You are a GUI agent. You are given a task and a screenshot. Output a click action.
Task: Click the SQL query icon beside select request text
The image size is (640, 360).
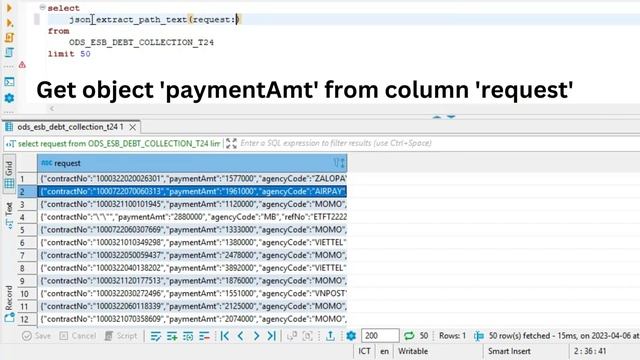point(11,144)
